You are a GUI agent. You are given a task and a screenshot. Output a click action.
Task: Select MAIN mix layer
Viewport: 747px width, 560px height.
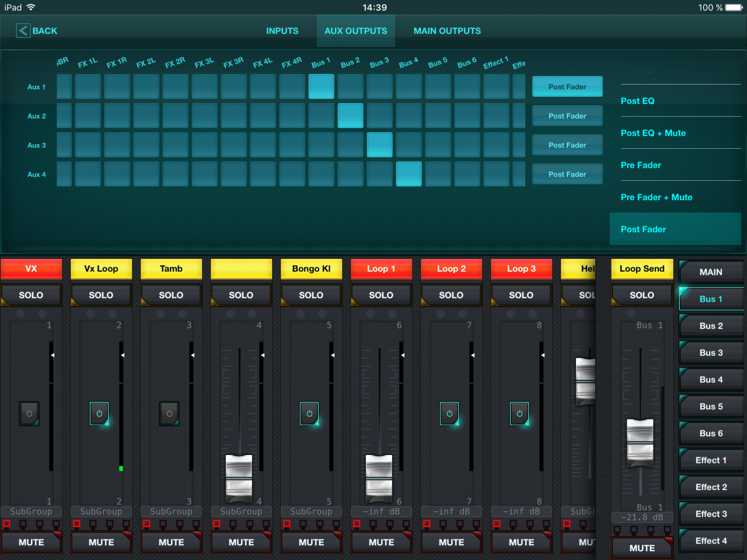(711, 272)
